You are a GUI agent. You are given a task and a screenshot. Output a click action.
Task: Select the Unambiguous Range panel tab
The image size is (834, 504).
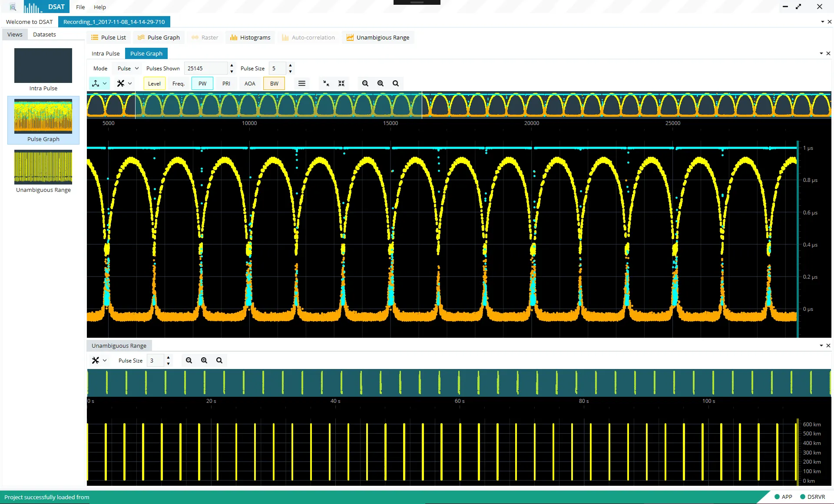(119, 346)
